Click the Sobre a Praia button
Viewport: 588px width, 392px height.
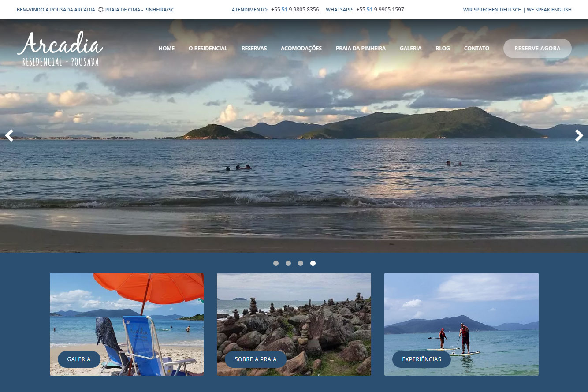pyautogui.click(x=256, y=359)
